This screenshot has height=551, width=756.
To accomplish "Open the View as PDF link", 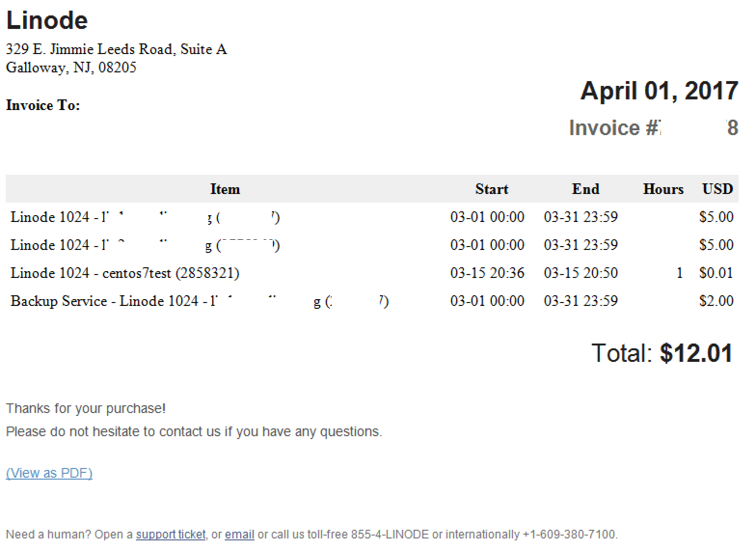I will pyautogui.click(x=49, y=473).
